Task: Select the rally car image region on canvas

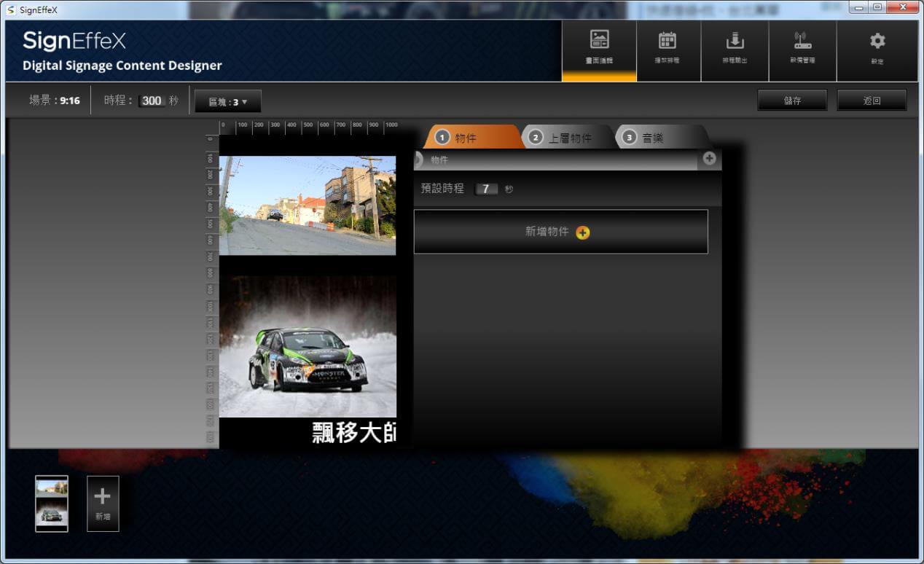Action: pyautogui.click(x=308, y=346)
